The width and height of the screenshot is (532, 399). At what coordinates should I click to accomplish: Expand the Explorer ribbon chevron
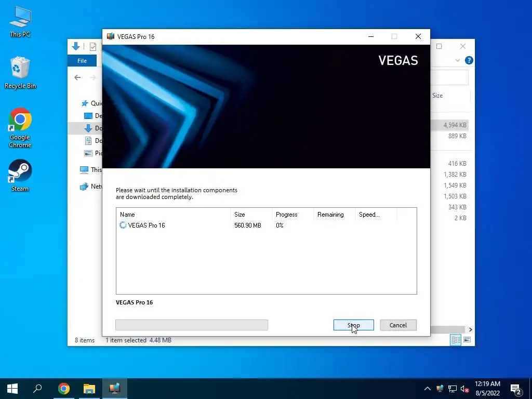pyautogui.click(x=458, y=60)
